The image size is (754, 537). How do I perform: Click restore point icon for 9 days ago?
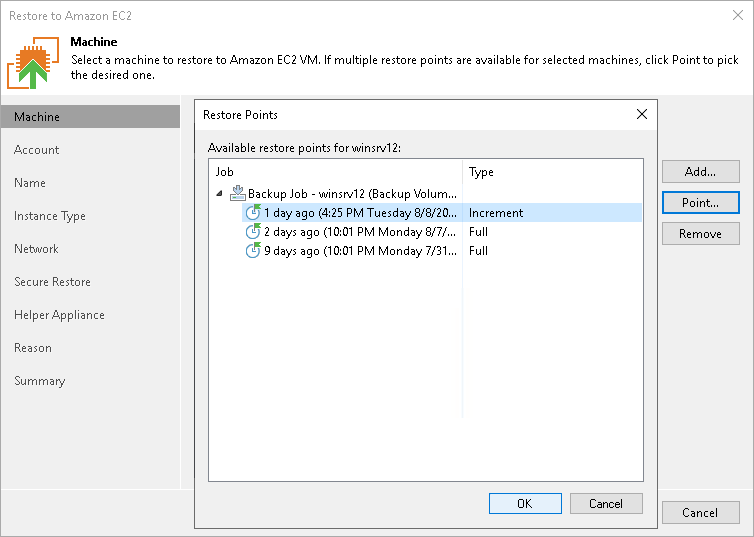click(x=253, y=250)
